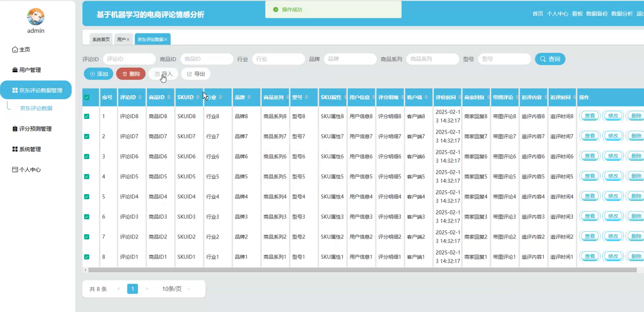Close the 用户 tab with its X
644x312 pixels.
(x=128, y=39)
